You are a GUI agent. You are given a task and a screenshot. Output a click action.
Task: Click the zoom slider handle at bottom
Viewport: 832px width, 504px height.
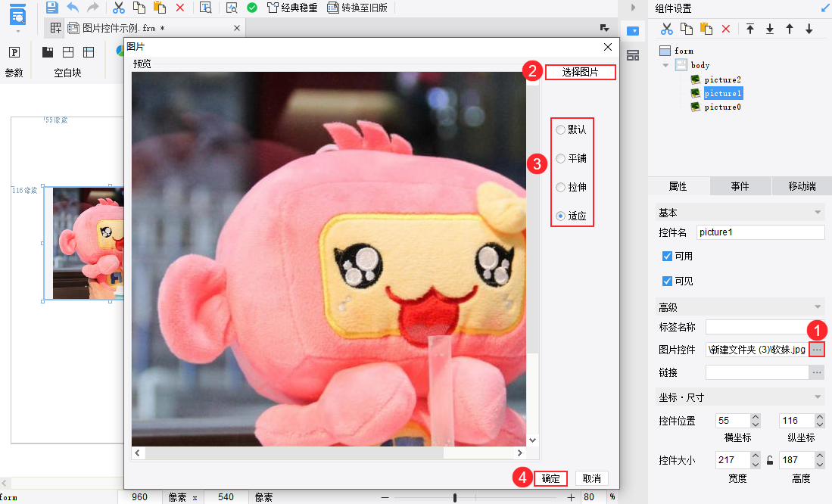(454, 497)
